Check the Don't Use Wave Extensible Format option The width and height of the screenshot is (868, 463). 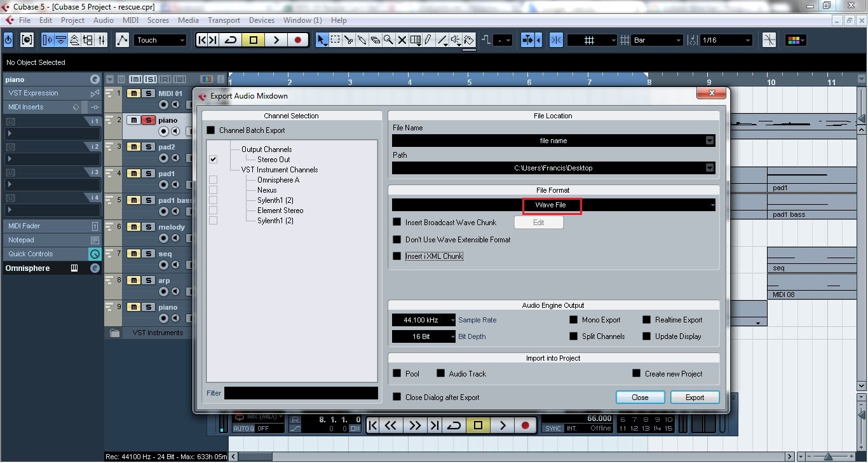(x=397, y=240)
